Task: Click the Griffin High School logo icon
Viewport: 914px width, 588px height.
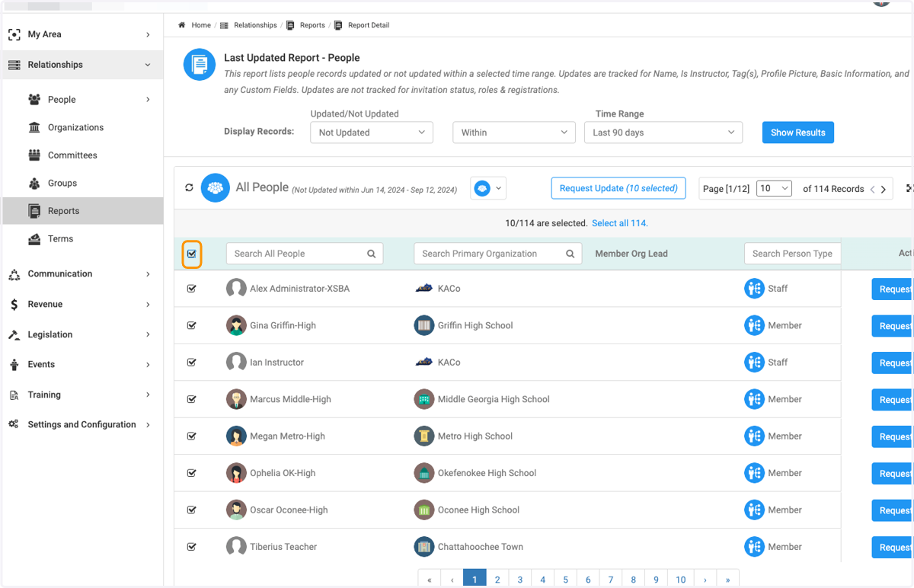Action: [424, 325]
